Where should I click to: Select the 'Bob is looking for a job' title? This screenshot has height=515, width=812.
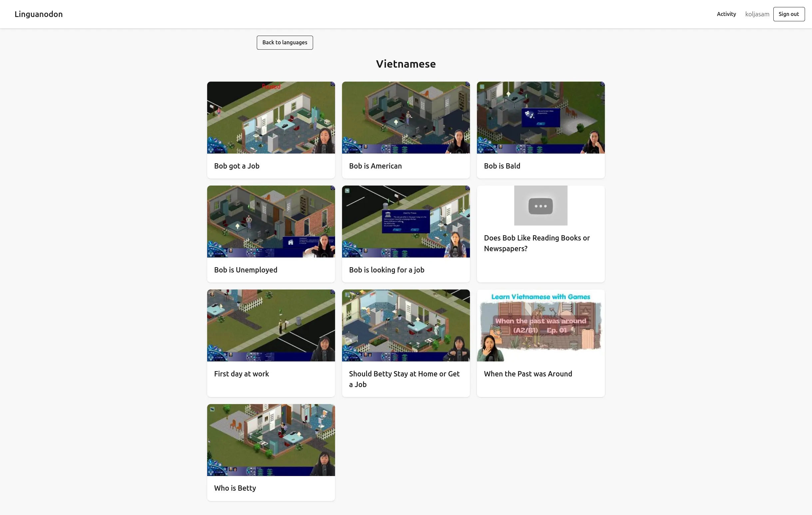tap(386, 270)
